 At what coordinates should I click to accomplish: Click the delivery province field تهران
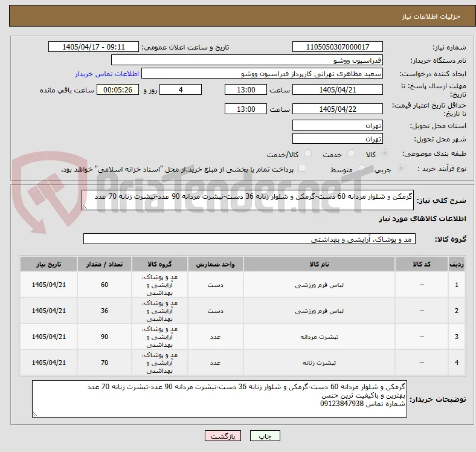tap(337, 125)
